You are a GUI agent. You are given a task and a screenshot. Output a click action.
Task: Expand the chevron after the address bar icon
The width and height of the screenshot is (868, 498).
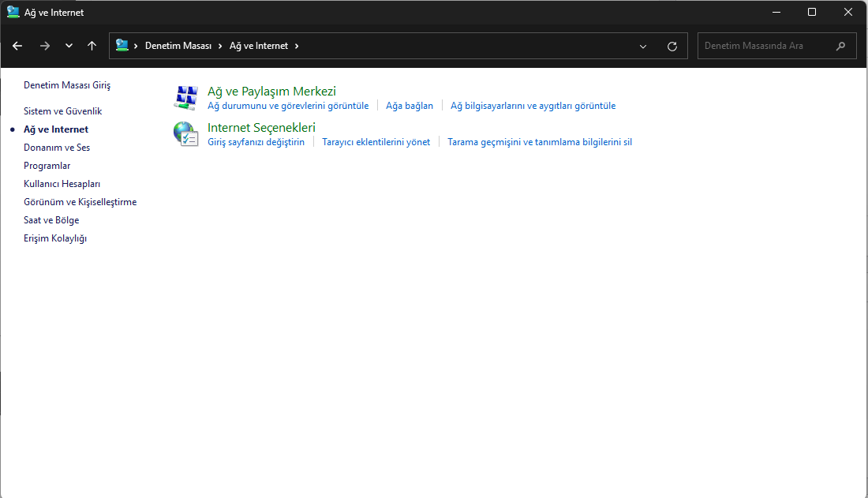[x=136, y=46]
